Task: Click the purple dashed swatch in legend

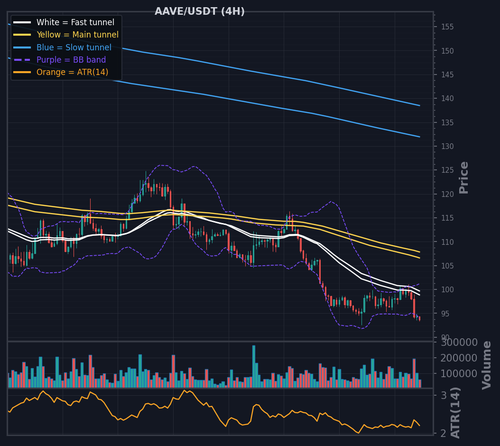Action: pyautogui.click(x=22, y=60)
